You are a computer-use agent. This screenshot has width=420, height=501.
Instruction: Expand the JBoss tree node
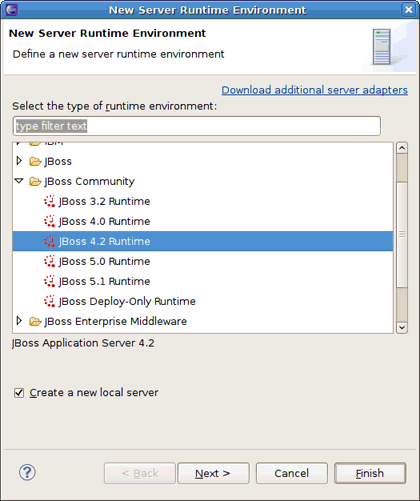pyautogui.click(x=19, y=161)
